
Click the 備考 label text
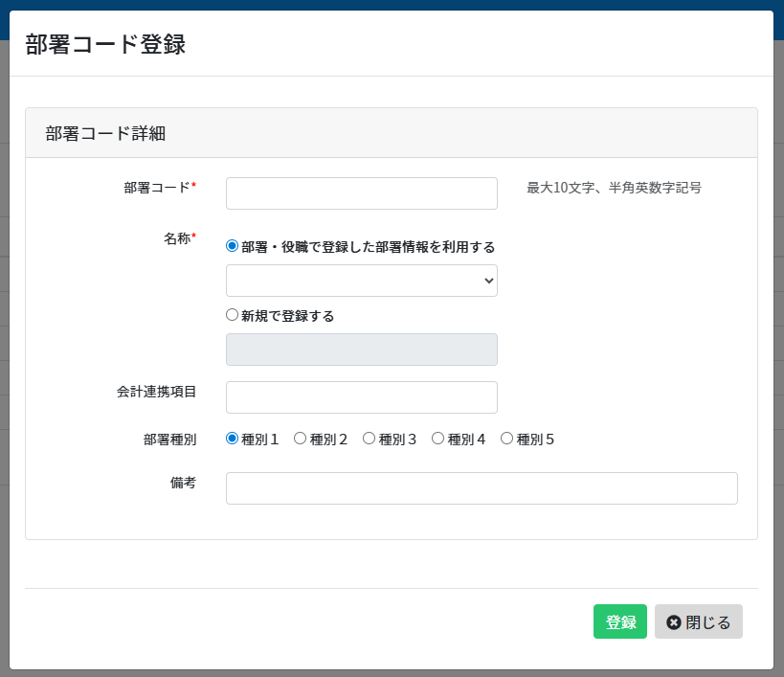click(x=183, y=483)
